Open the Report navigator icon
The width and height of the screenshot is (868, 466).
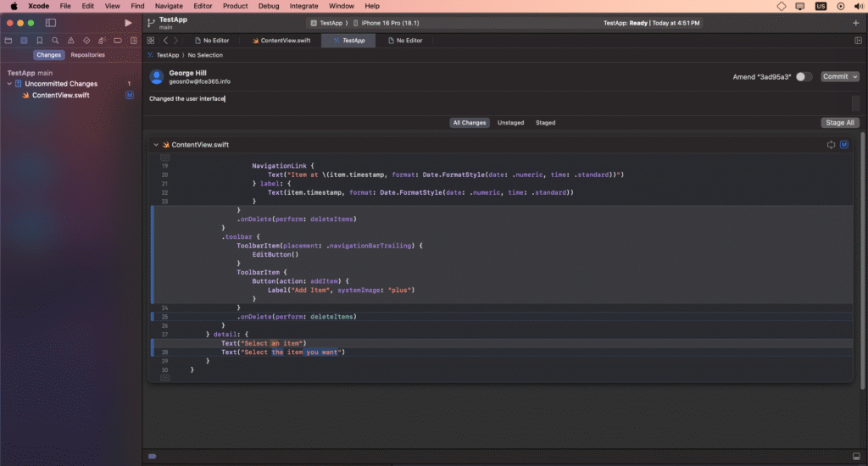coord(133,41)
